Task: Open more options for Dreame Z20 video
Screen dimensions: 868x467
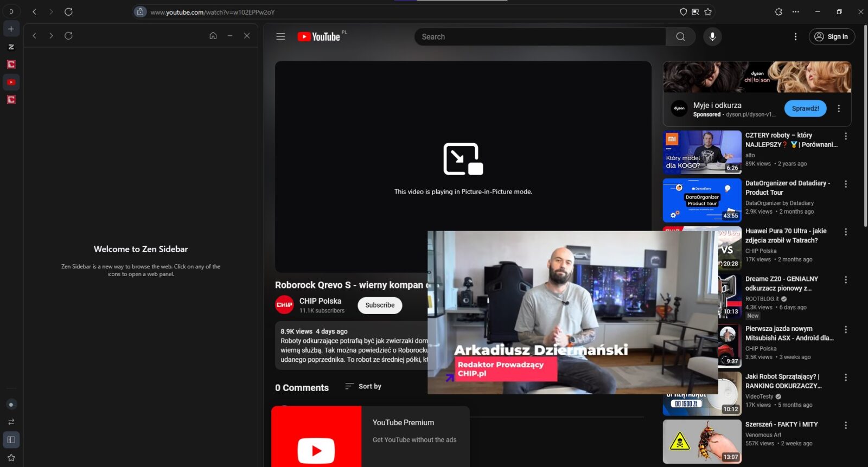Action: [x=845, y=279]
